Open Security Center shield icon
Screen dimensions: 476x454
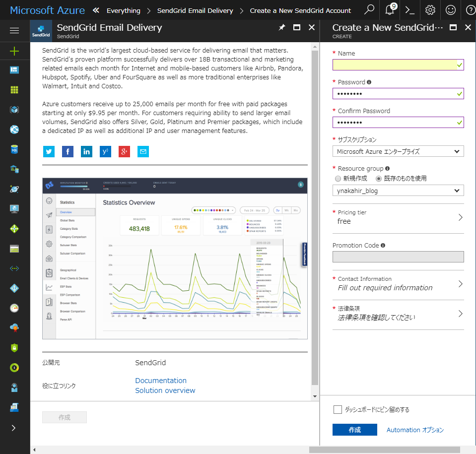point(14,348)
